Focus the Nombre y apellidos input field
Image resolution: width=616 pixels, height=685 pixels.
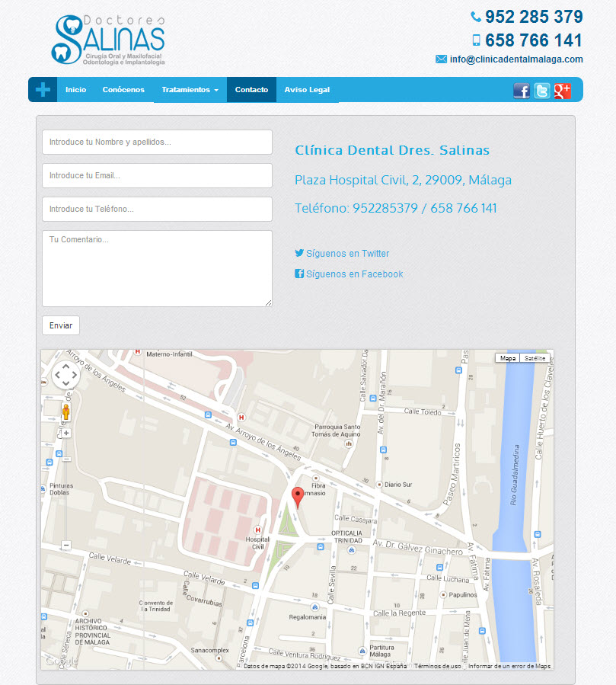(x=157, y=142)
